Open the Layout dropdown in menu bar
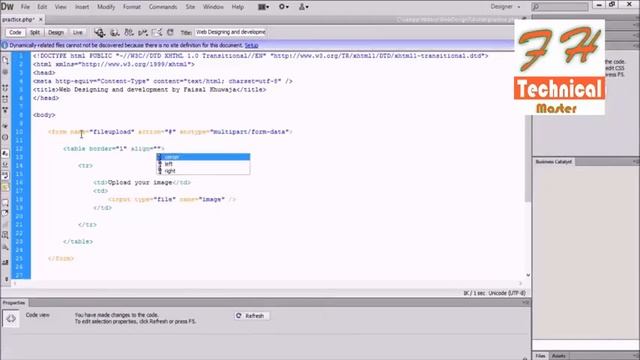Image resolution: width=640 pixels, height=360 pixels. point(263,7)
